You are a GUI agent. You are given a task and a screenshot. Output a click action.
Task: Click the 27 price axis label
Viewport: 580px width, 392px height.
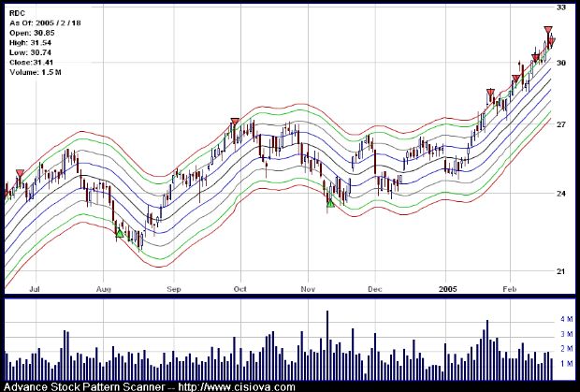point(561,124)
